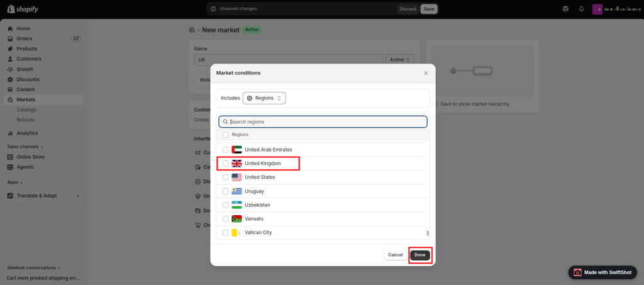
Task: Check the Uzbekistan checkbox
Action: [x=226, y=205]
